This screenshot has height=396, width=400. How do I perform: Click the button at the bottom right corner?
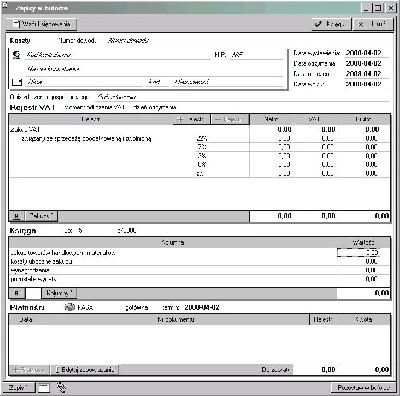(363, 388)
